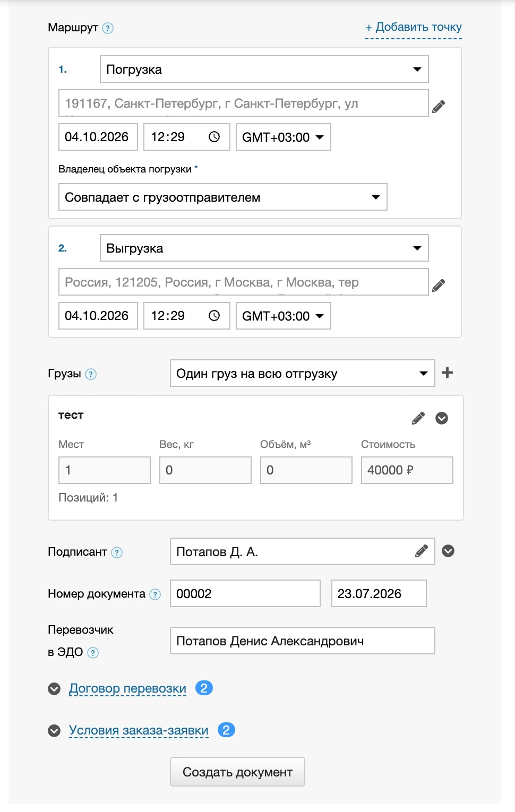Click the unloading date field 04.10.2026
The height and width of the screenshot is (812, 515).
[x=98, y=316]
